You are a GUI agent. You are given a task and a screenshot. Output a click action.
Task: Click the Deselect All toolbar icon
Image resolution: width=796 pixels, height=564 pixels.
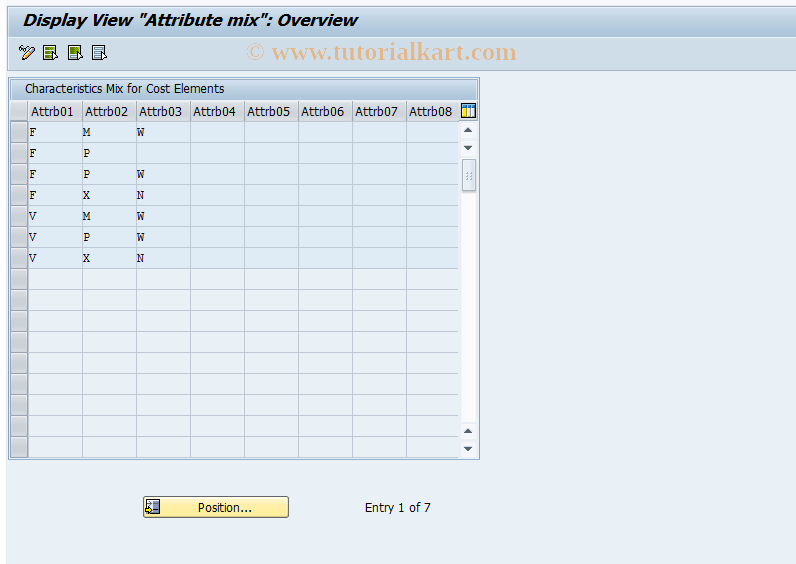[x=99, y=52]
